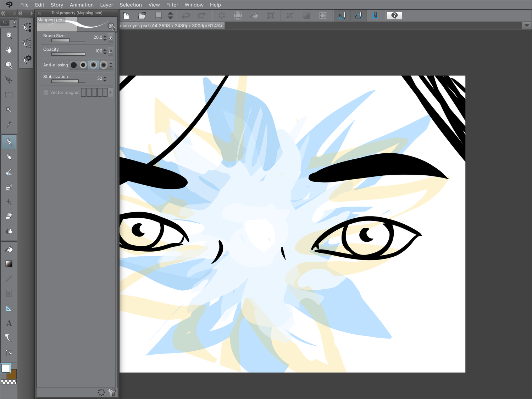Switch to the Eraser tool
This screenshot has height=399, width=532.
9,216
